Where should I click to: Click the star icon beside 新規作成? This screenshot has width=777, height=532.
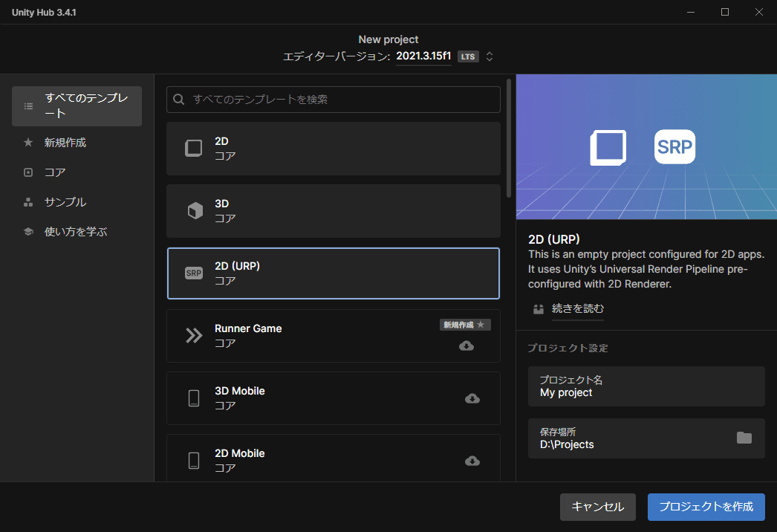(x=28, y=143)
